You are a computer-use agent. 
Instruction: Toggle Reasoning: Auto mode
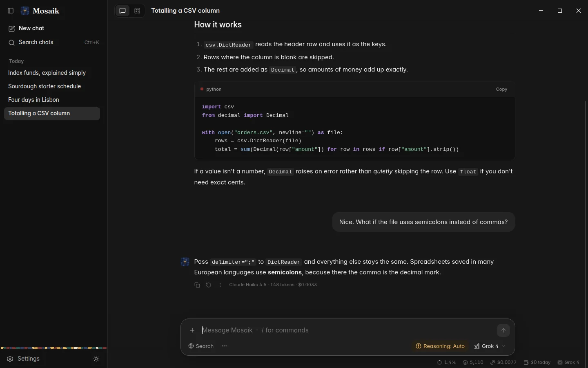pos(440,346)
